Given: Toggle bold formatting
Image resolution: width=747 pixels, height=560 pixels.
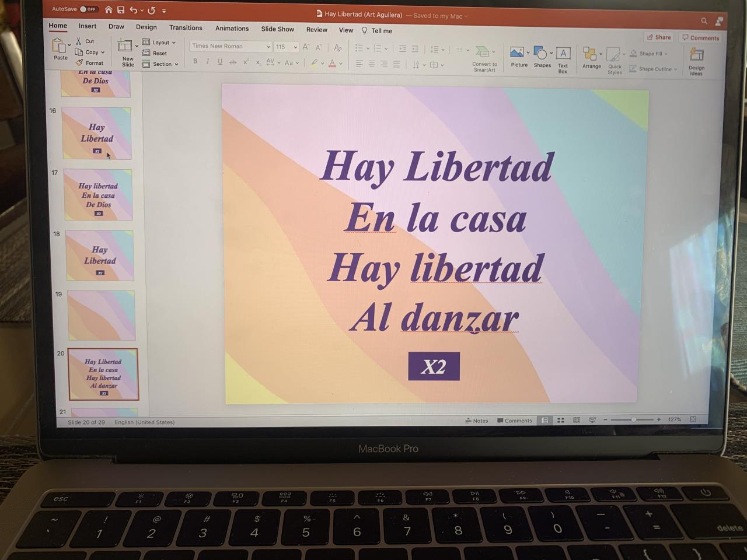Looking at the screenshot, I should click(195, 61).
